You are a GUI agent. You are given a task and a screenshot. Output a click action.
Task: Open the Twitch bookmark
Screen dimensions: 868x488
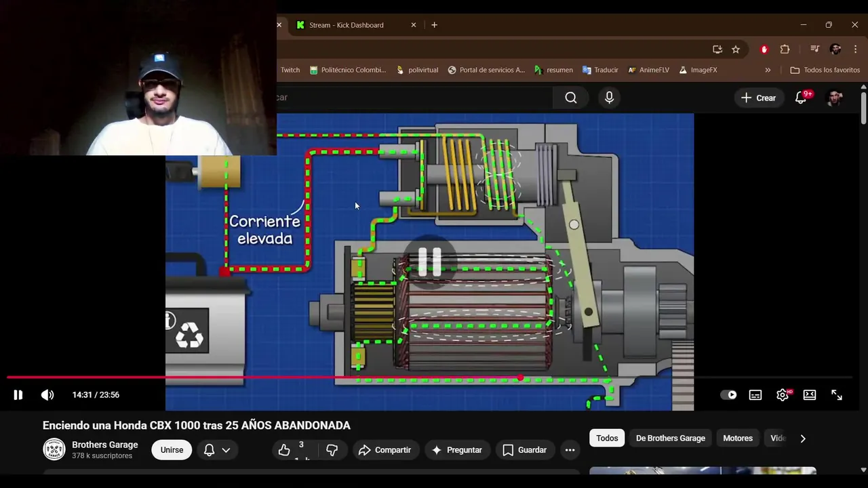coord(290,70)
